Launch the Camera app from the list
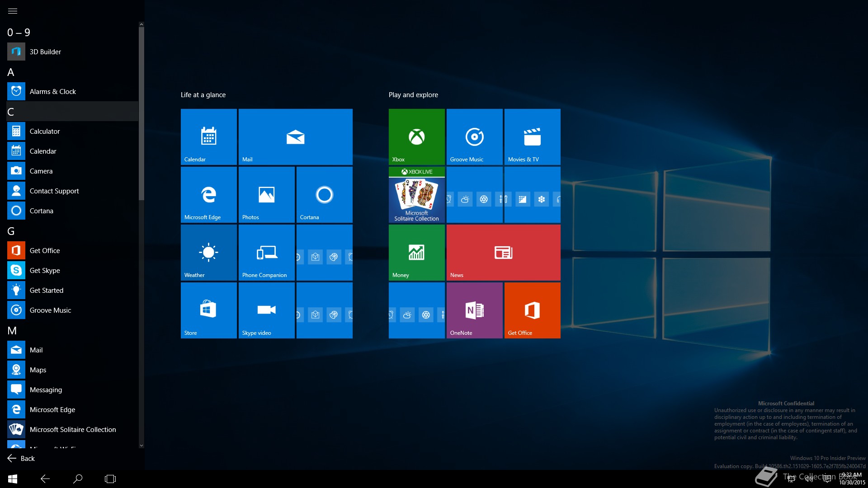 (x=72, y=171)
